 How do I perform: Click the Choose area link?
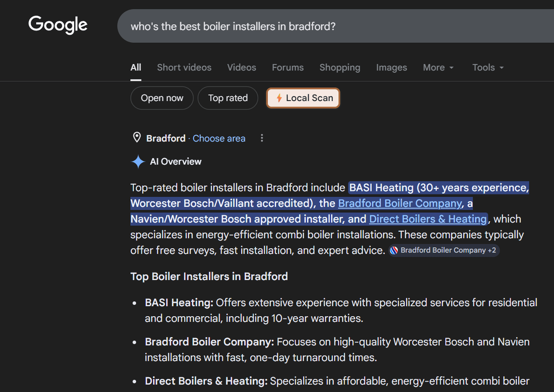click(219, 138)
